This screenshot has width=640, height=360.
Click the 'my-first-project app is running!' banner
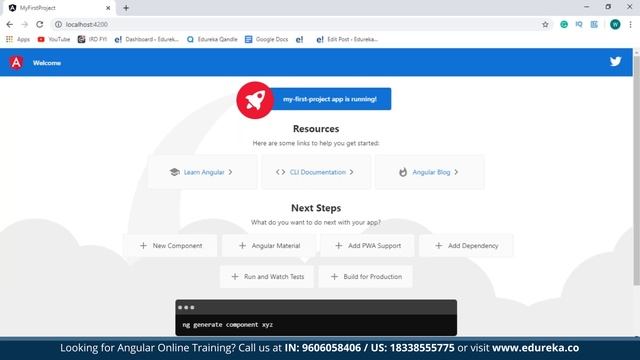pos(330,99)
